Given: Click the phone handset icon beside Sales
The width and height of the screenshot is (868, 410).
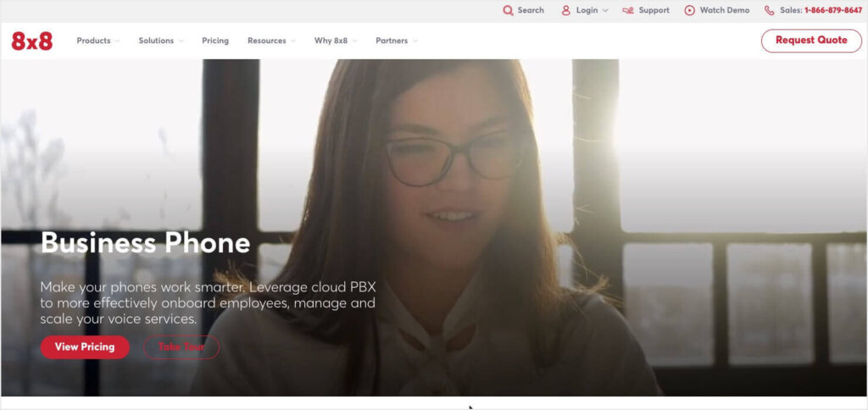Looking at the screenshot, I should (769, 10).
